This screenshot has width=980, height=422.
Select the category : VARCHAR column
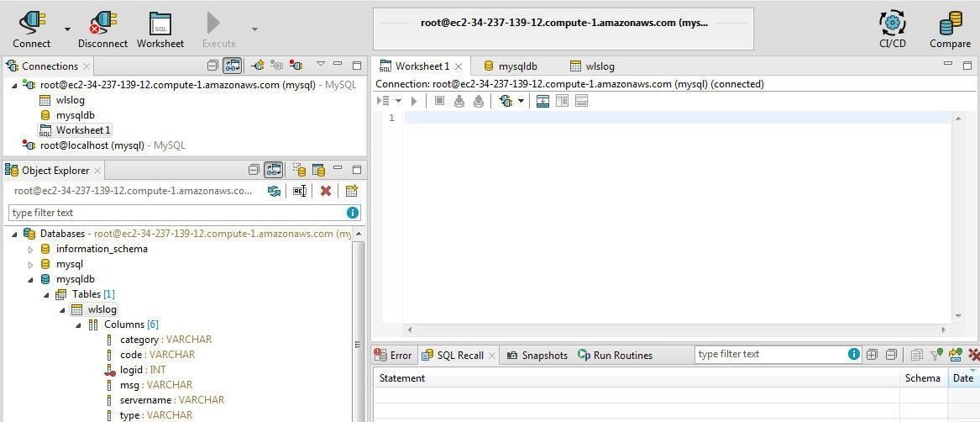165,340
